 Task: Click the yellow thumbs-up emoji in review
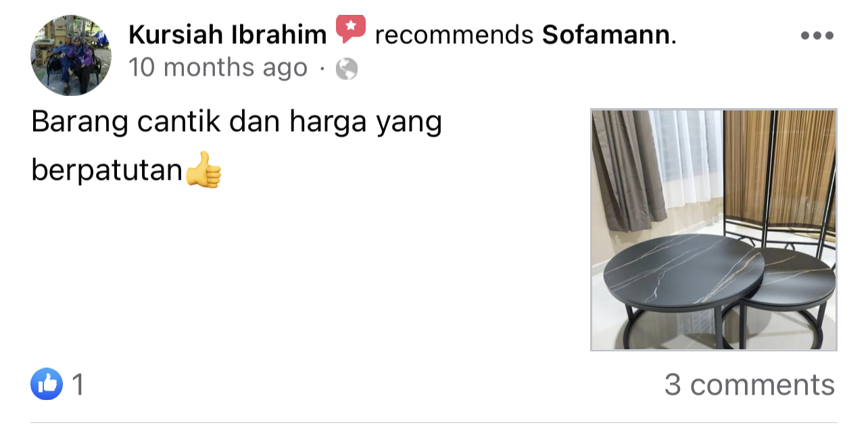coord(203,170)
